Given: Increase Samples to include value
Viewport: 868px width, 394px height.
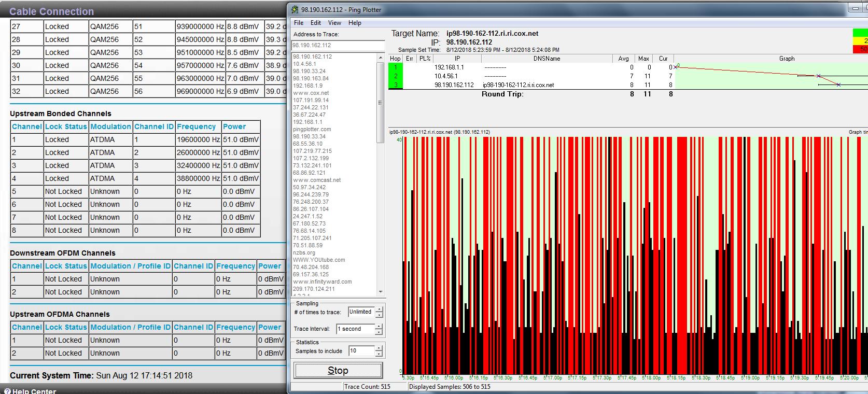Looking at the screenshot, I should tap(379, 348).
